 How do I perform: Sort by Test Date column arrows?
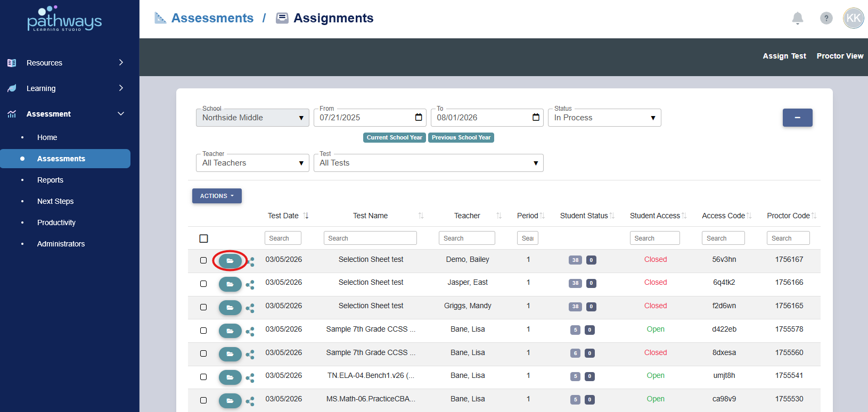point(306,216)
